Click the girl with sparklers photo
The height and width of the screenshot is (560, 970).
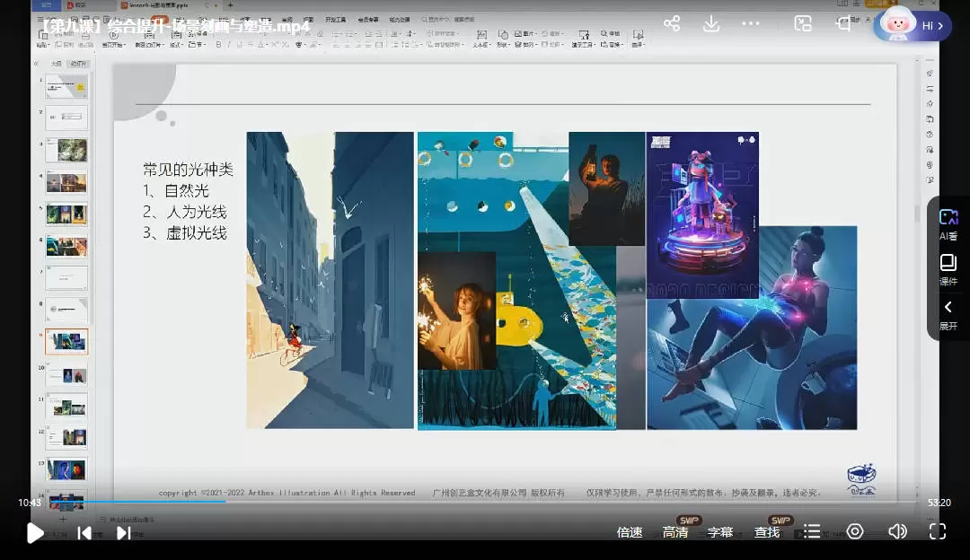pos(456,311)
